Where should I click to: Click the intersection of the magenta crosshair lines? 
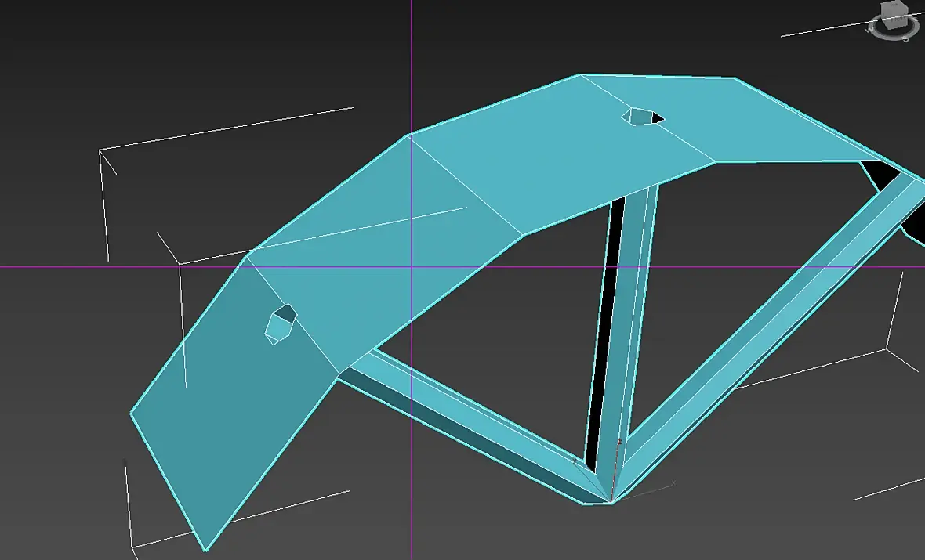coord(412,267)
